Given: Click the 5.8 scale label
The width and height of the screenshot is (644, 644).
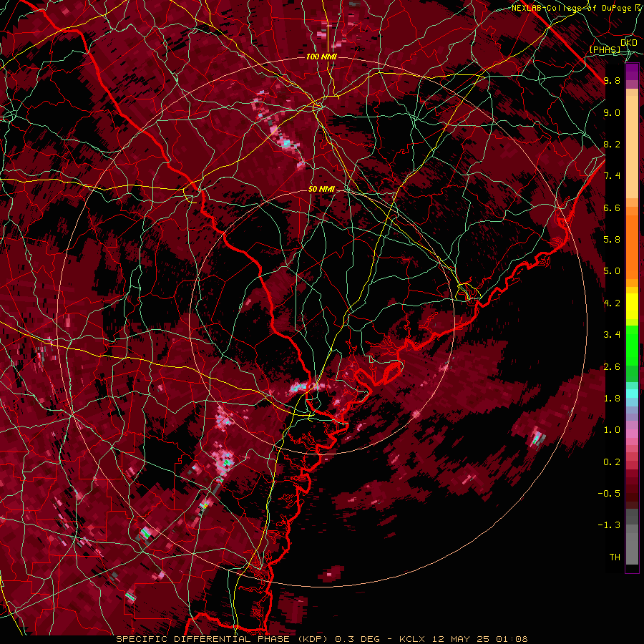Looking at the screenshot, I should tap(612, 240).
